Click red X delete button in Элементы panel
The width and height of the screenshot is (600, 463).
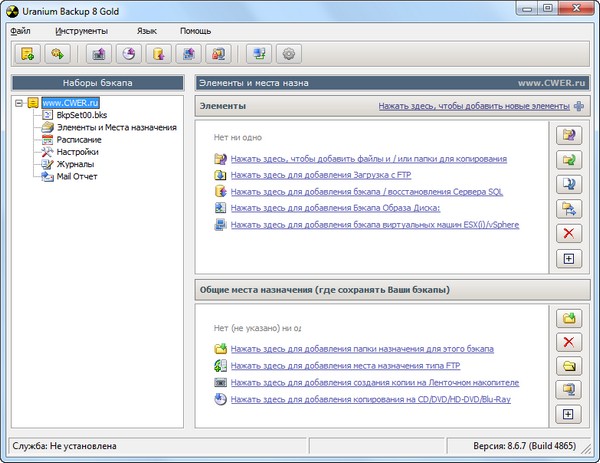(568, 234)
